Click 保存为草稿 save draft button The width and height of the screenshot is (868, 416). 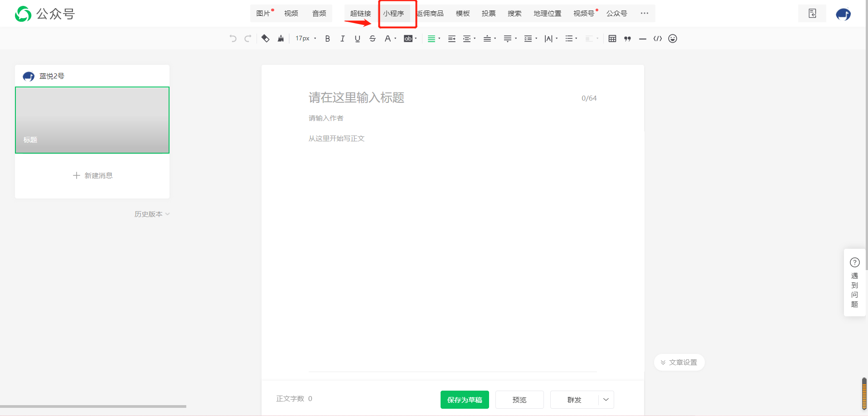pos(465,400)
